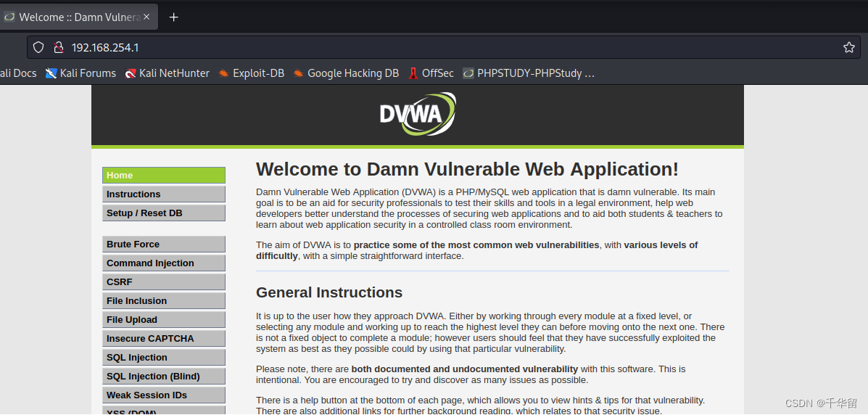Viewport: 868px width, 415px height.
Task: Click the bold text 'both documented and undocumented vulnerability'
Action: click(464, 369)
